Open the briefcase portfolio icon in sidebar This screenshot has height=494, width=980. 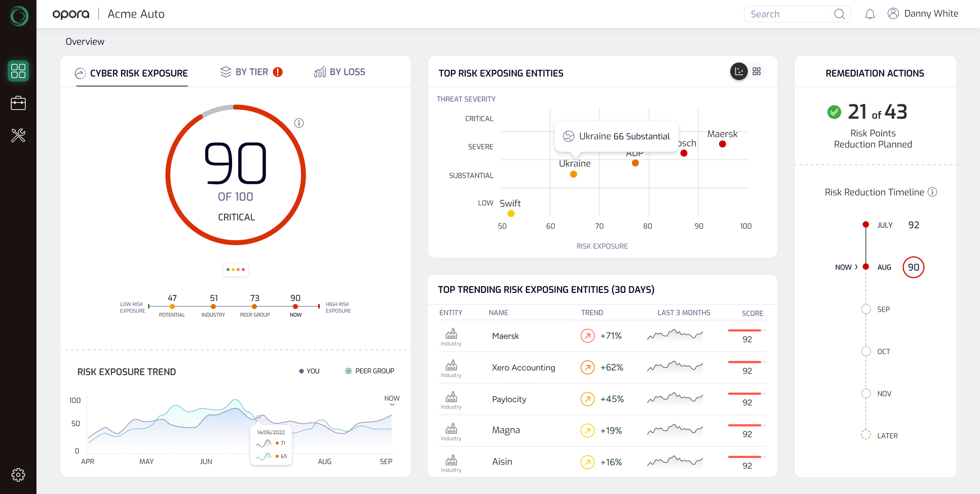tap(18, 103)
